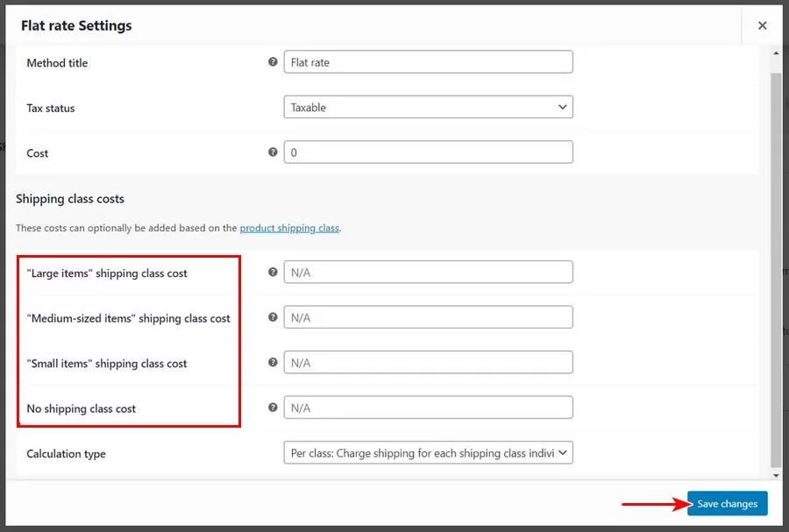Open the Tax status dropdown
Screen dimensions: 789x532
(x=428, y=107)
